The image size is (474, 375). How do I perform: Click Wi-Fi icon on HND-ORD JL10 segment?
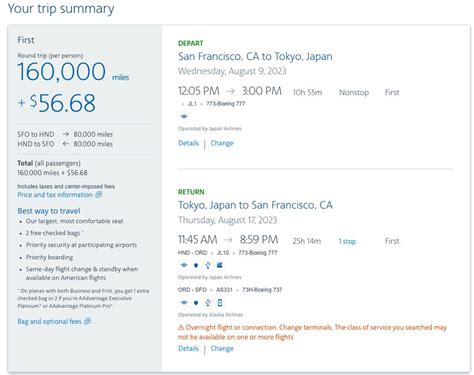[184, 265]
